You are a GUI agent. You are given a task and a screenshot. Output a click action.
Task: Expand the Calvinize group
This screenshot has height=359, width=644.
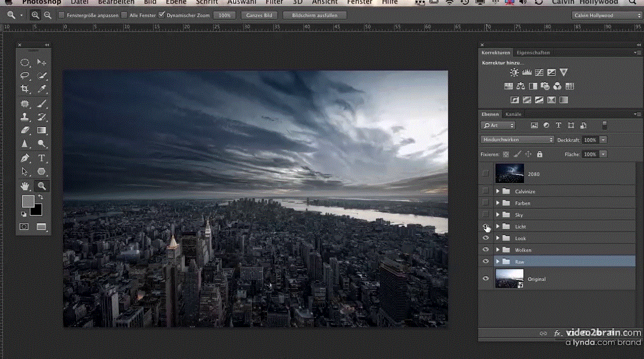[497, 191]
